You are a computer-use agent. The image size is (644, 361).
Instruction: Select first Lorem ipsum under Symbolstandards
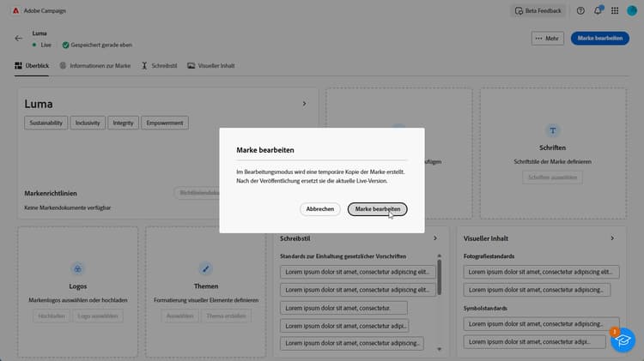(541, 324)
